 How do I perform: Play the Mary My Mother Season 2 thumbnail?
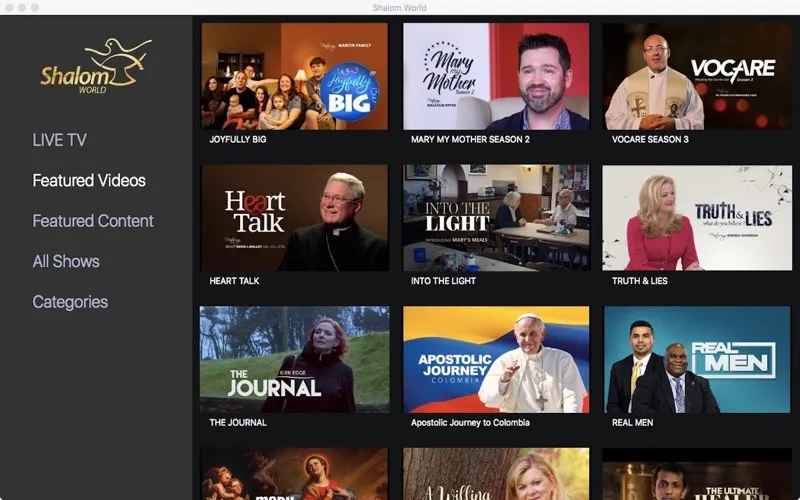pos(496,76)
